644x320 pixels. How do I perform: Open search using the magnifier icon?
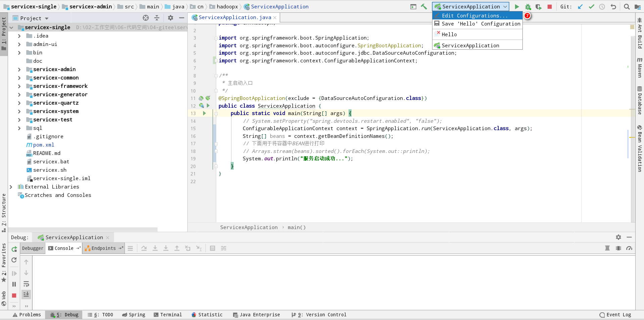tap(626, 6)
